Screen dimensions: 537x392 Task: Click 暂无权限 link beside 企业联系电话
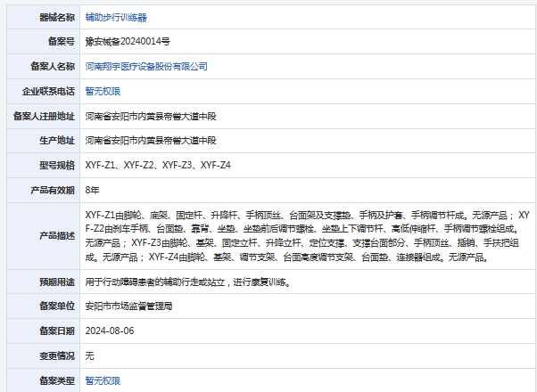pyautogui.click(x=103, y=92)
